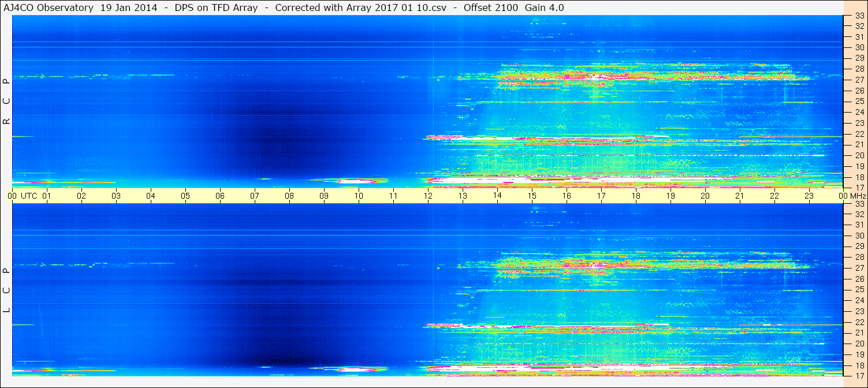This screenshot has height=388, width=868.
Task: Select the 10 hour time marker
Action: pos(359,196)
